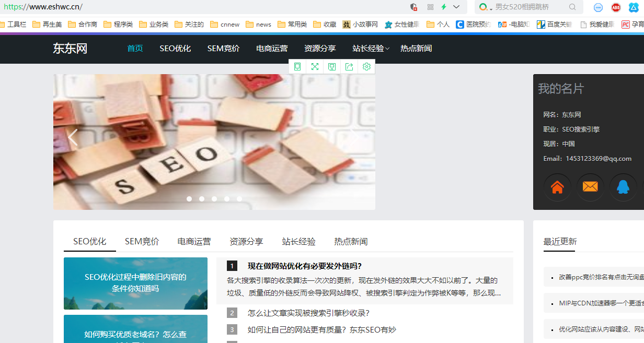This screenshot has width=644, height=343.
Task: Open the 收藏 bookmark folder
Action: point(325,25)
